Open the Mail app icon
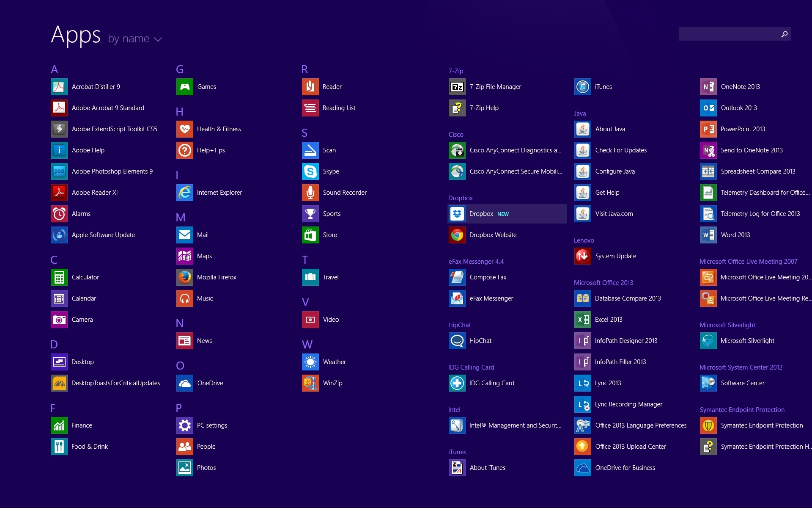The height and width of the screenshot is (508, 812). click(x=185, y=235)
